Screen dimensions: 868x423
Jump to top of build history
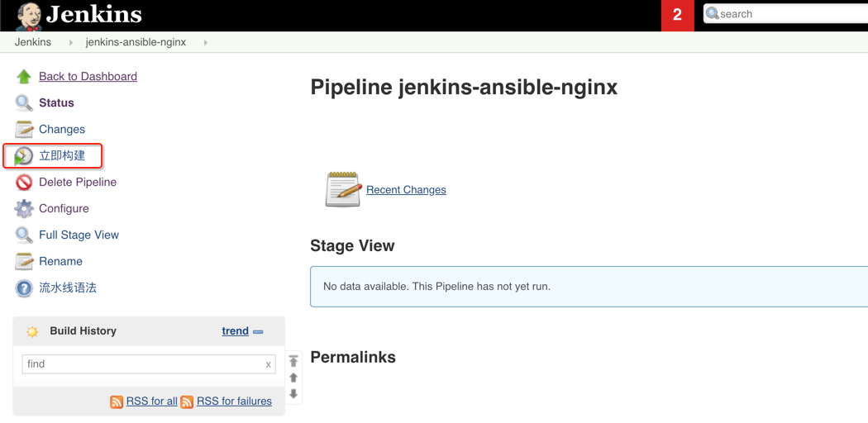click(x=293, y=361)
